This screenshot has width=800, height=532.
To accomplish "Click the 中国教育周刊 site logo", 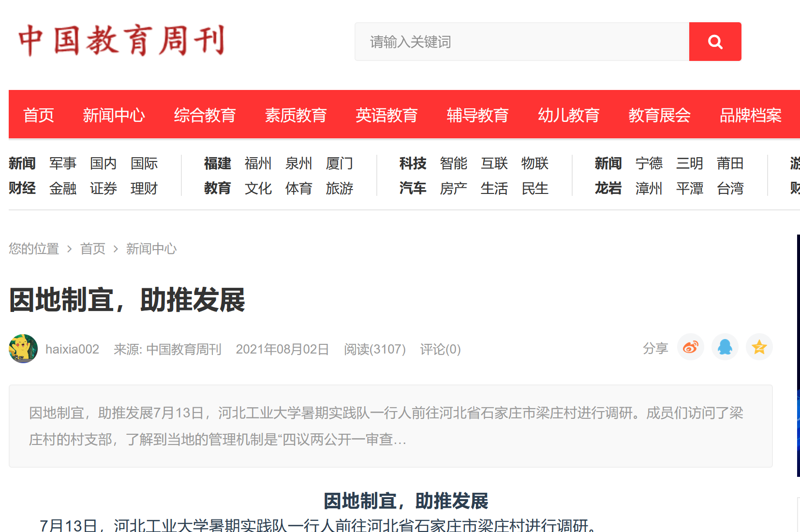I will (121, 41).
